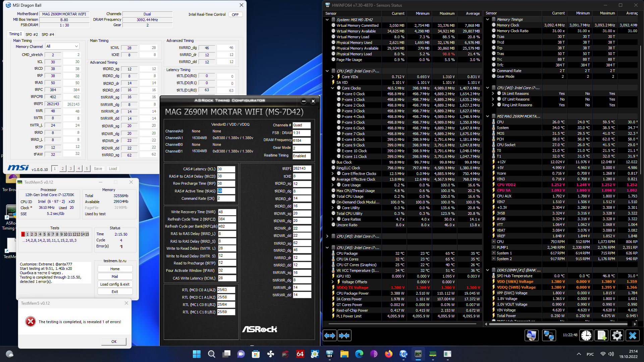Click the HWiNFO blue X close-sensors icon
This screenshot has height=362, width=644.
(632, 336)
